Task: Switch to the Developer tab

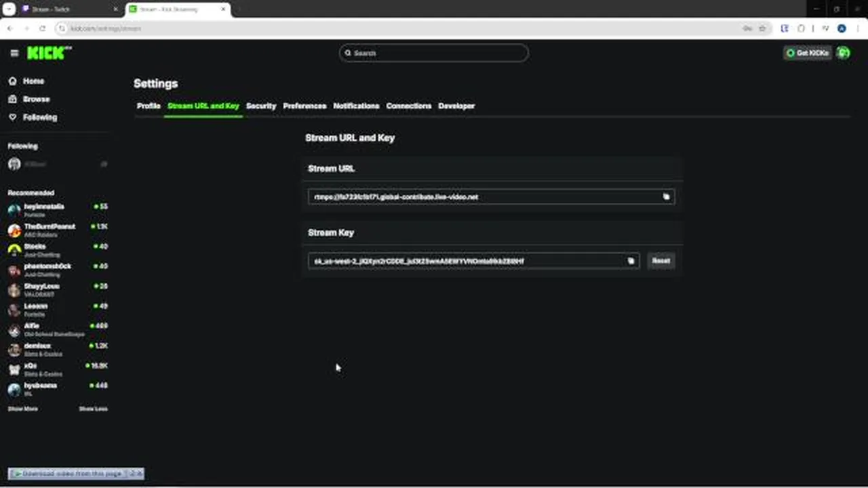Action: (x=456, y=106)
